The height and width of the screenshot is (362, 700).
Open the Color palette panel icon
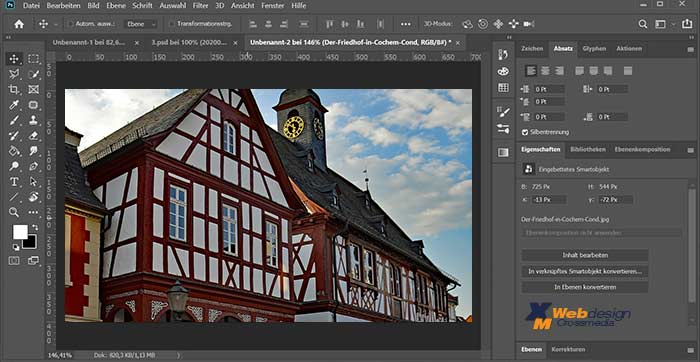503,71
